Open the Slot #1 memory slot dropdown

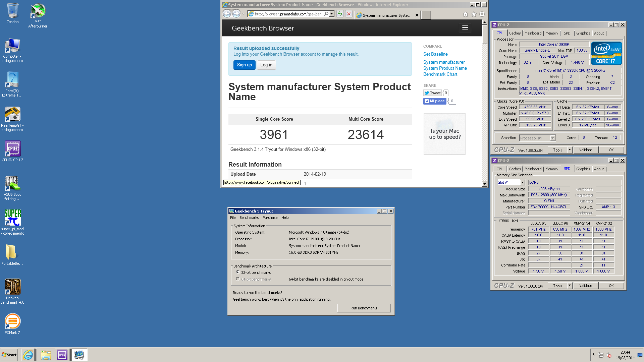(522, 182)
